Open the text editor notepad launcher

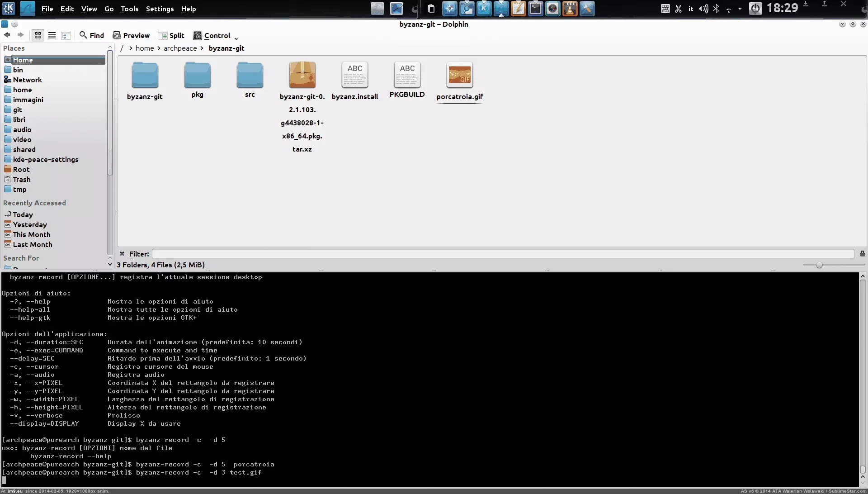(x=518, y=9)
